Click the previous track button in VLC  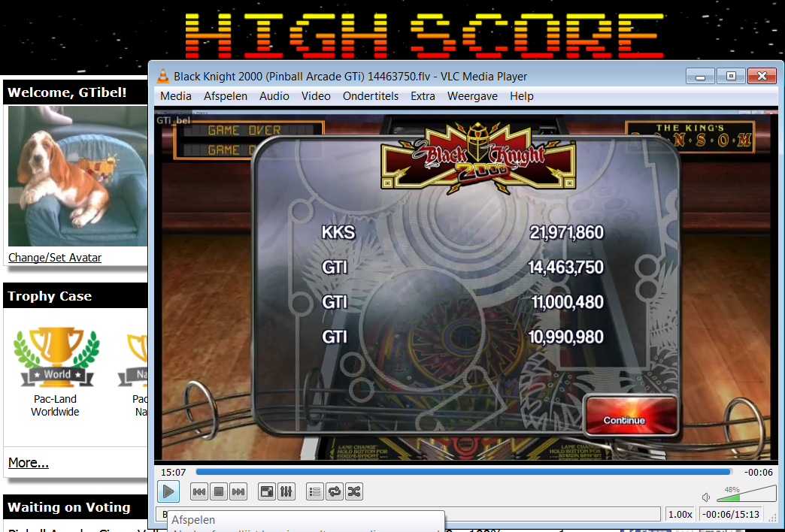[199, 491]
